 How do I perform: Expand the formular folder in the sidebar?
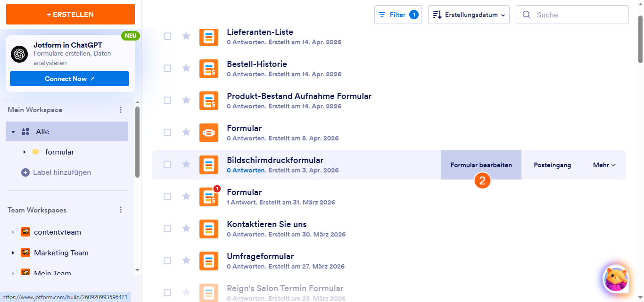24,152
